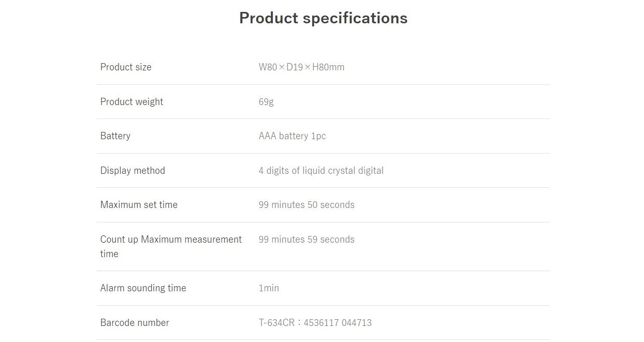Screen dimensions: 644x342
Task: Click the W80×D19×H80mm dimension value
Action: 301,67
